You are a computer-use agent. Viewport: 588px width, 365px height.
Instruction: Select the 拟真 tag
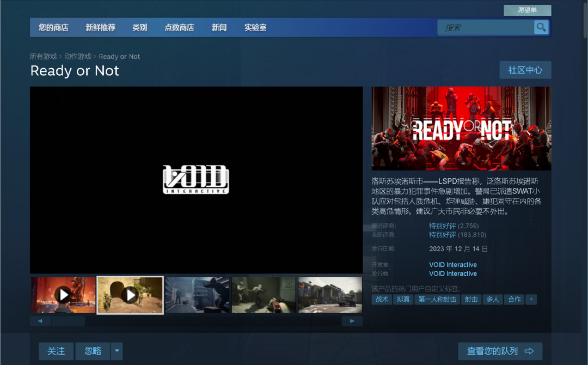(x=403, y=299)
